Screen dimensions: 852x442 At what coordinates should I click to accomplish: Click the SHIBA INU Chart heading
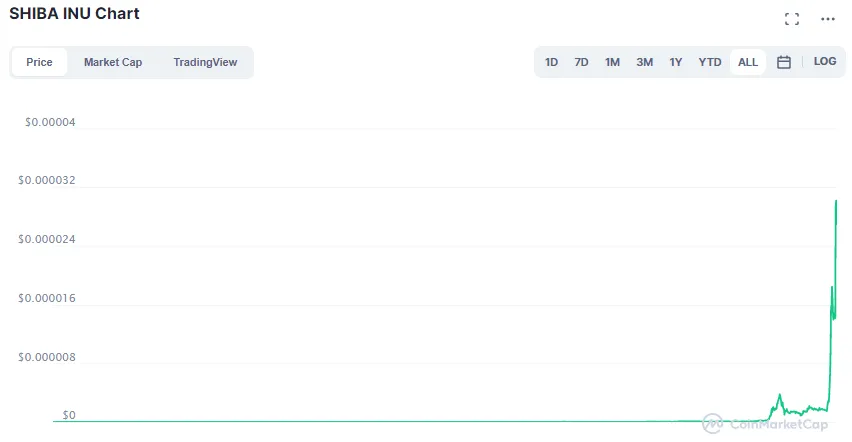click(x=74, y=14)
